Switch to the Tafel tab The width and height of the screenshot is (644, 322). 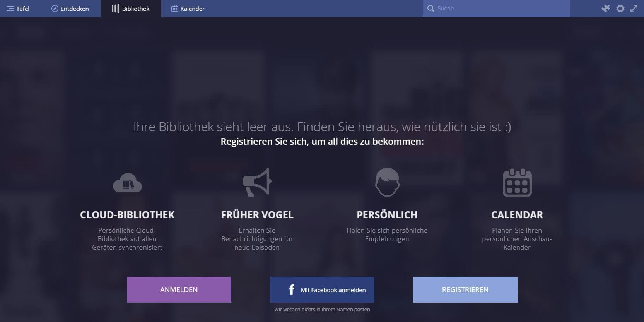(x=18, y=9)
